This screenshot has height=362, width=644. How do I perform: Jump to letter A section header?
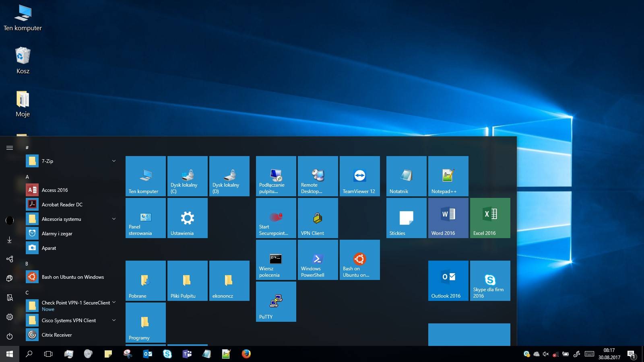pyautogui.click(x=27, y=177)
